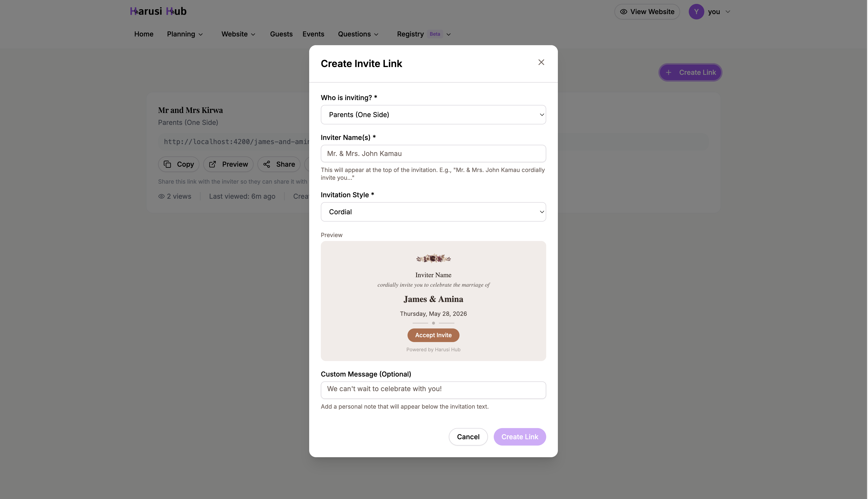Click the Custom Message text field
The width and height of the screenshot is (868, 499).
tap(433, 390)
